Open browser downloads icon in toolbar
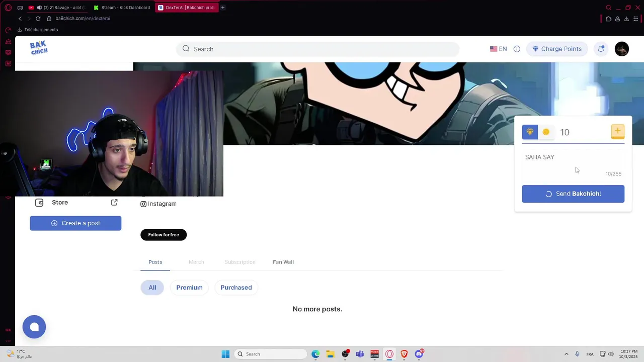 pyautogui.click(x=626, y=19)
